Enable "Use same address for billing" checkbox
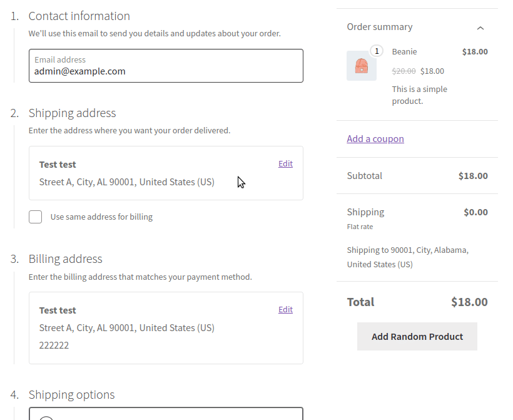The image size is (513, 420). [x=36, y=217]
